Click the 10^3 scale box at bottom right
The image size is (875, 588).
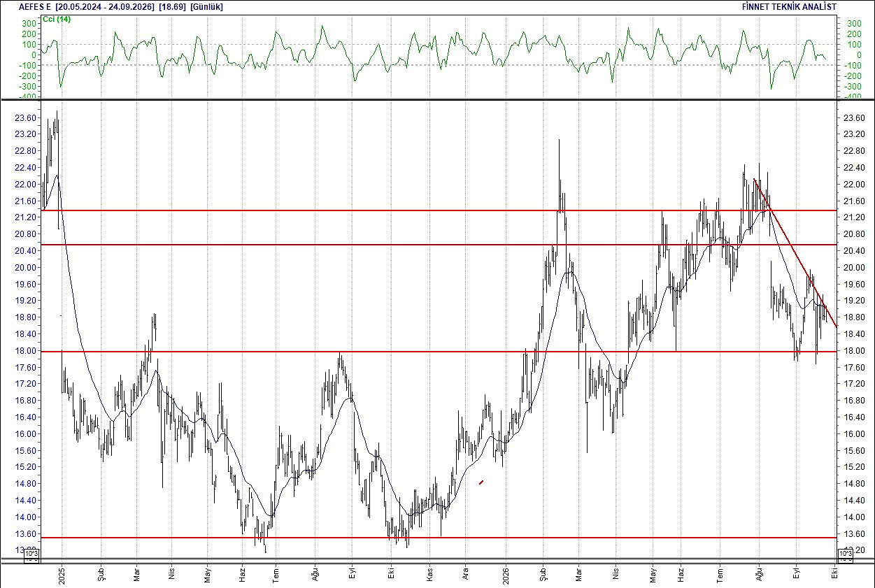(x=844, y=555)
